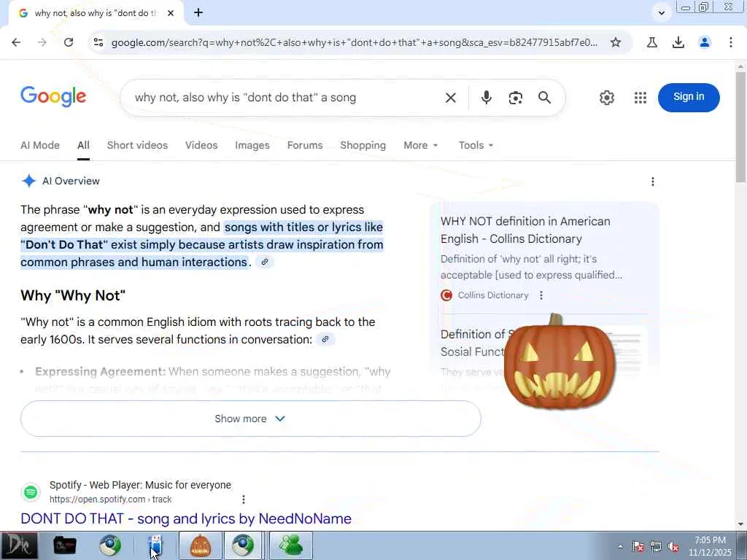Click source link chip after 'human interactions'
Viewport: 747px width, 560px height.
[x=265, y=262]
